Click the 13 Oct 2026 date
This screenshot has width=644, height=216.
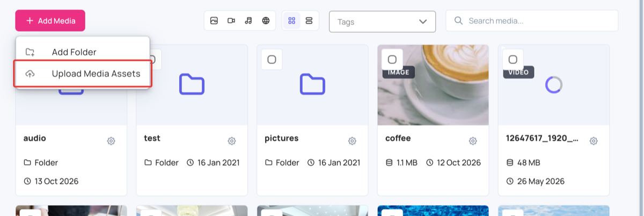[x=56, y=181]
